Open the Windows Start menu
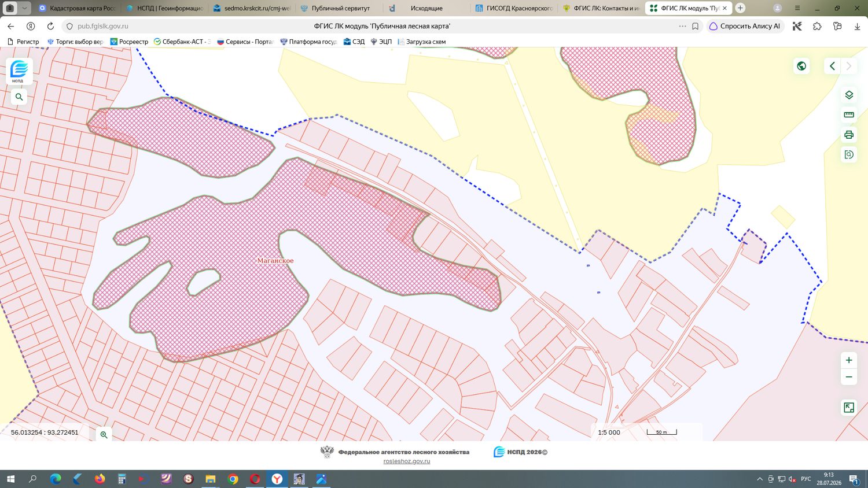Viewport: 868px width, 488px height. (10, 479)
